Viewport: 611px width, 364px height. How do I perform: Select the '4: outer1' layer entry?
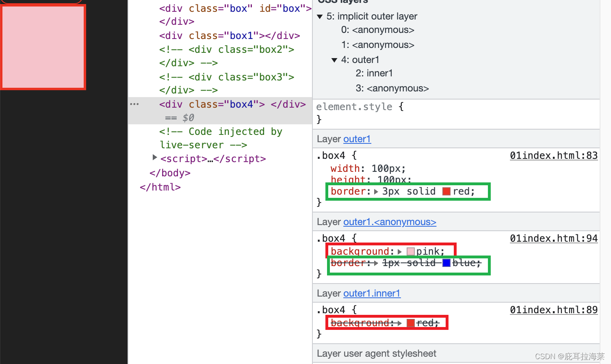coord(360,60)
